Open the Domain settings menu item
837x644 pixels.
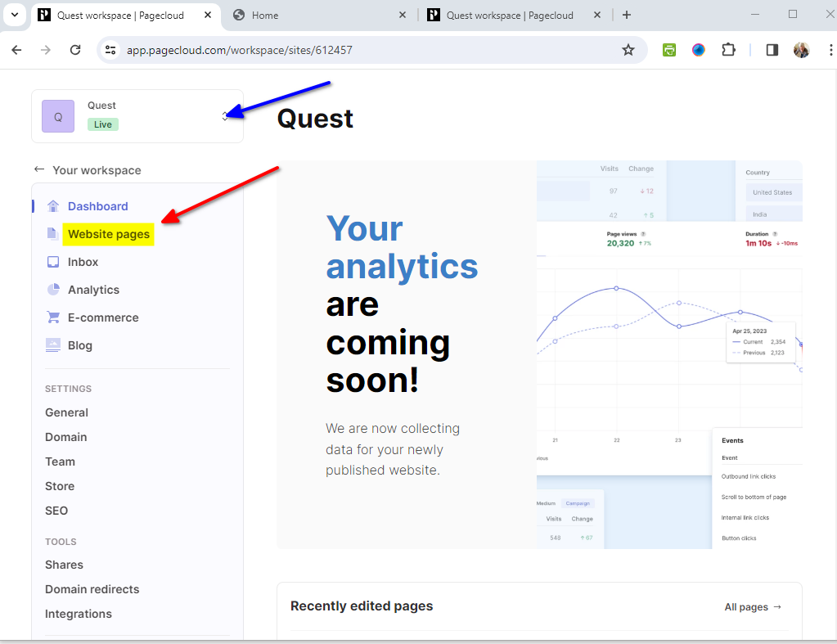click(x=65, y=437)
